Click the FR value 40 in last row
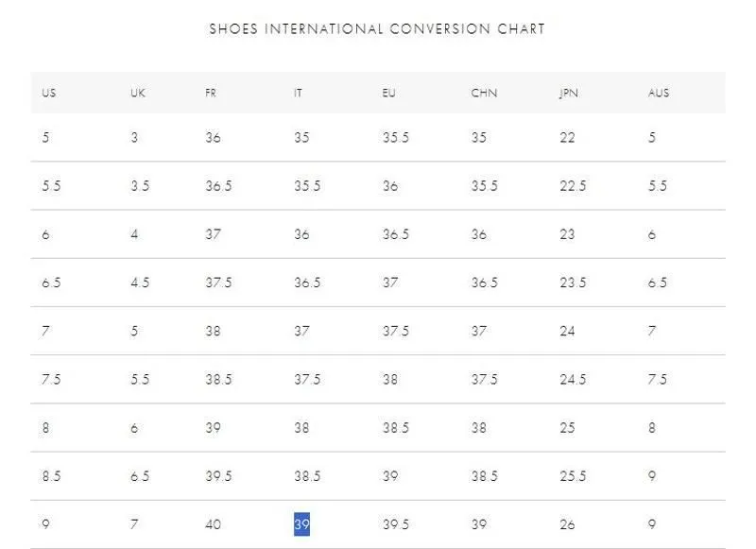 point(214,524)
